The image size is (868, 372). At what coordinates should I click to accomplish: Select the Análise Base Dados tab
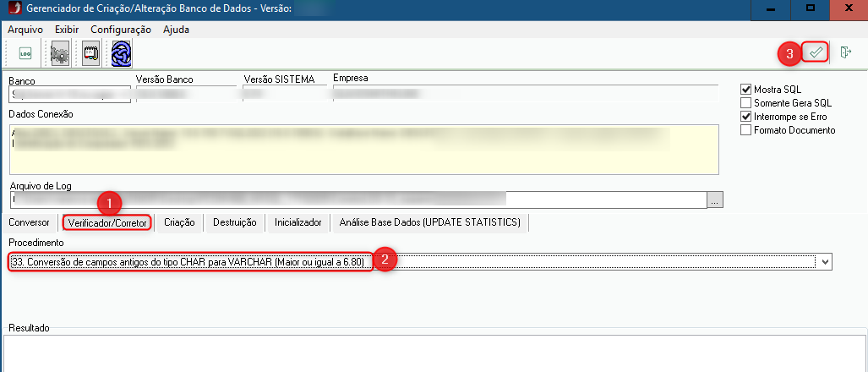tap(431, 222)
